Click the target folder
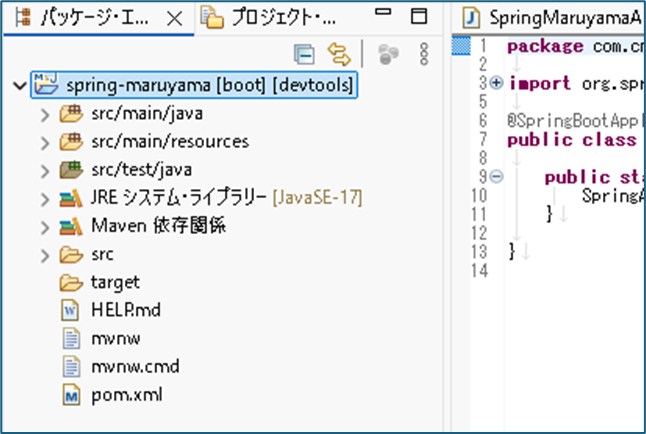Image resolution: width=646 pixels, height=434 pixels. pyautogui.click(x=114, y=282)
